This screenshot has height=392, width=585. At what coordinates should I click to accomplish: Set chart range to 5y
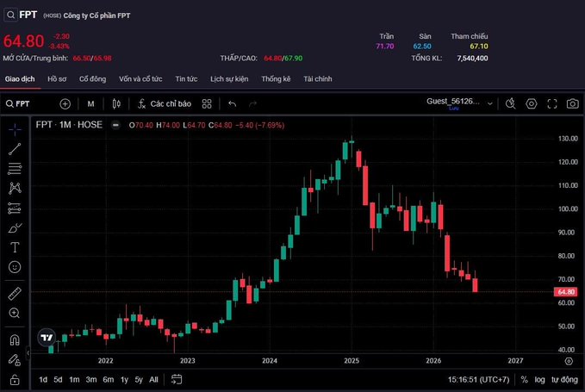pyautogui.click(x=139, y=380)
